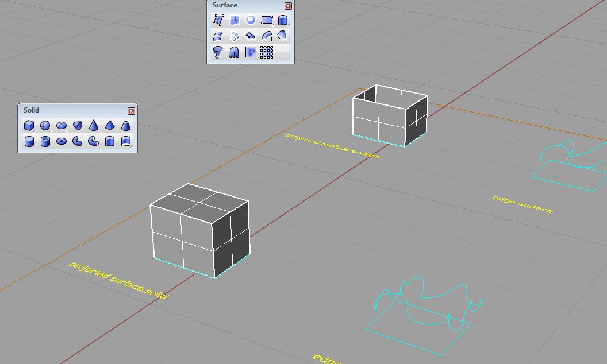Close the Solid floating toolbar
The height and width of the screenshot is (364, 607).
point(131,111)
